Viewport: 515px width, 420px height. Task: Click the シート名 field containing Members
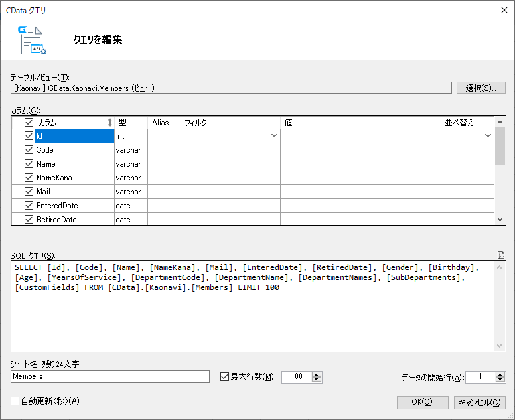click(x=110, y=376)
